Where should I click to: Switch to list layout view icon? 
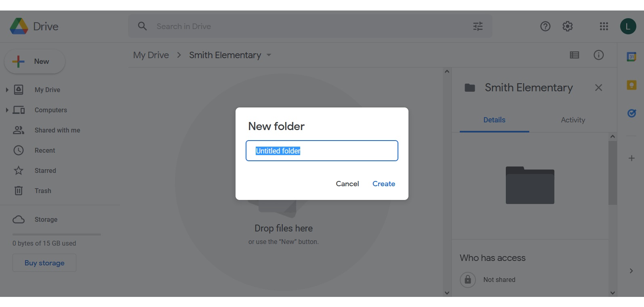click(x=575, y=55)
